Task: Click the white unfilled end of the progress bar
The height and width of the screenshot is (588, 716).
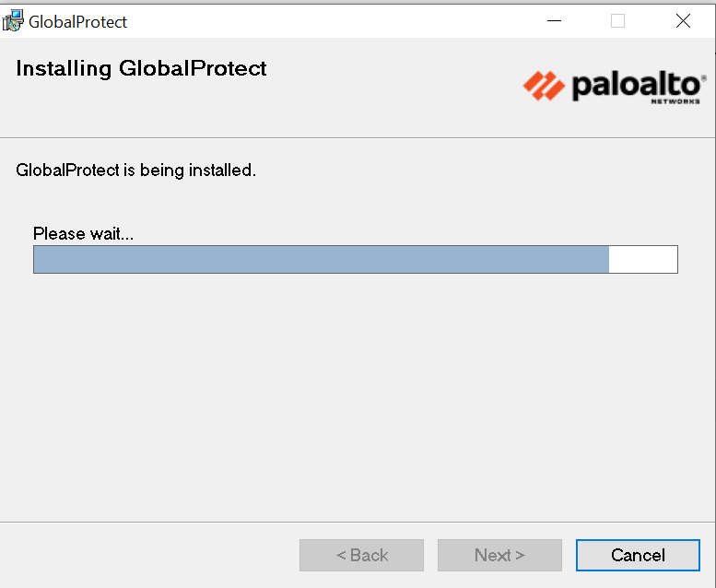Action: tap(643, 260)
